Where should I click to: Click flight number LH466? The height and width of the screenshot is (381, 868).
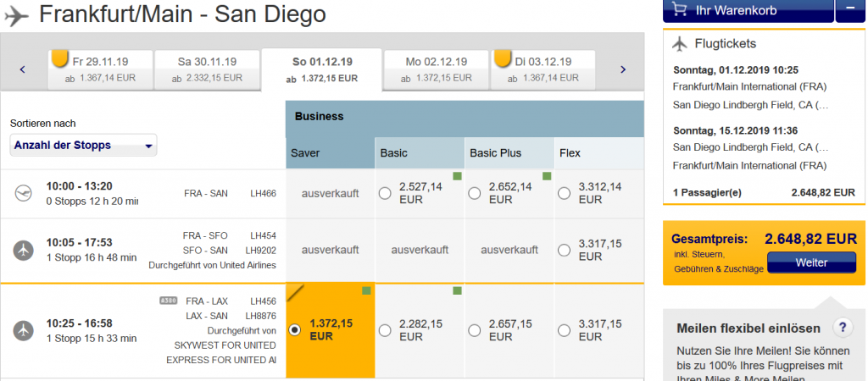[x=263, y=194]
